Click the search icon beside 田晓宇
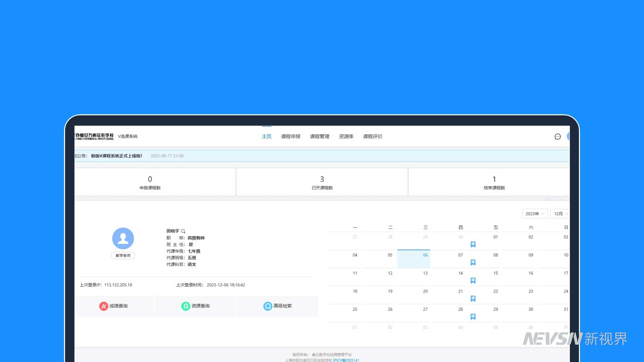Image resolution: width=644 pixels, height=362 pixels. pyautogui.click(x=183, y=231)
